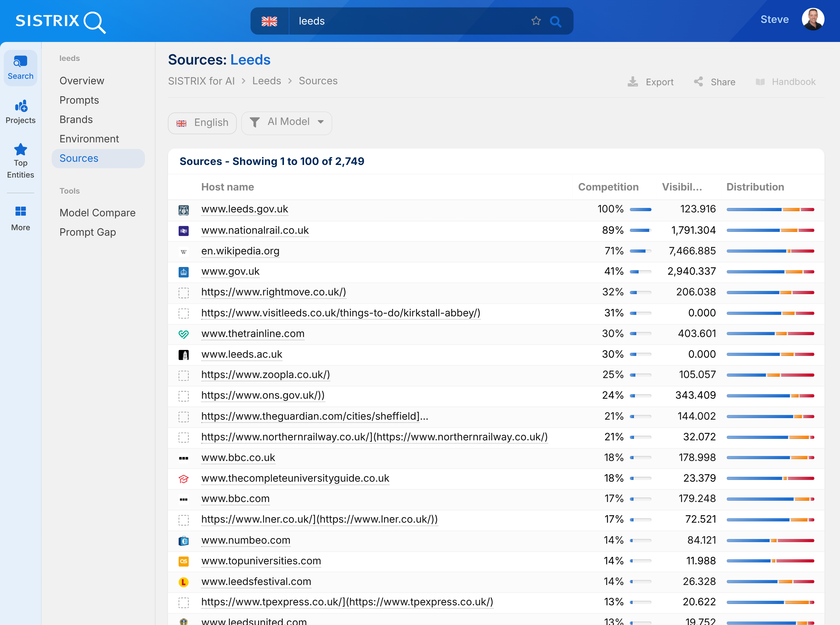Viewport: 840px width, 625px height.
Task: Expand the AI Model dropdown arrow
Action: tap(320, 122)
